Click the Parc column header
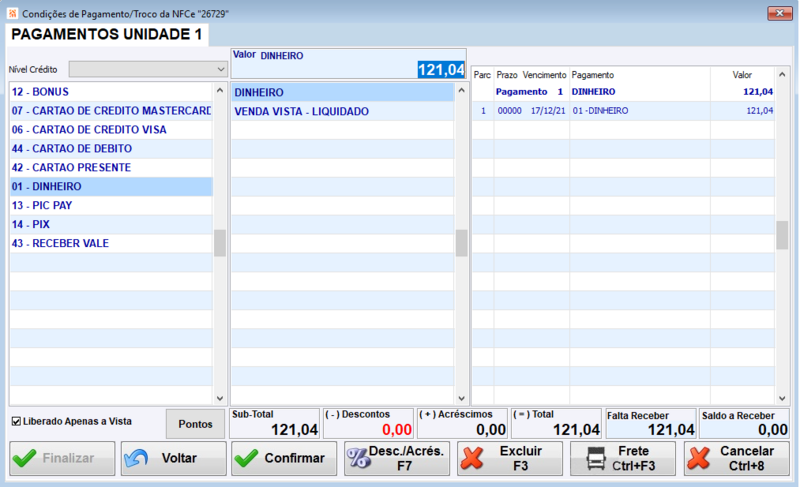 pyautogui.click(x=482, y=75)
